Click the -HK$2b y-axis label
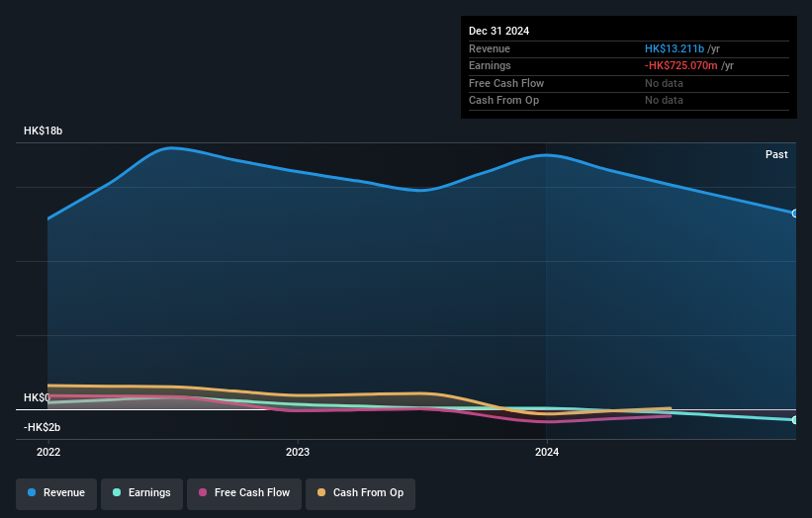 pos(42,427)
